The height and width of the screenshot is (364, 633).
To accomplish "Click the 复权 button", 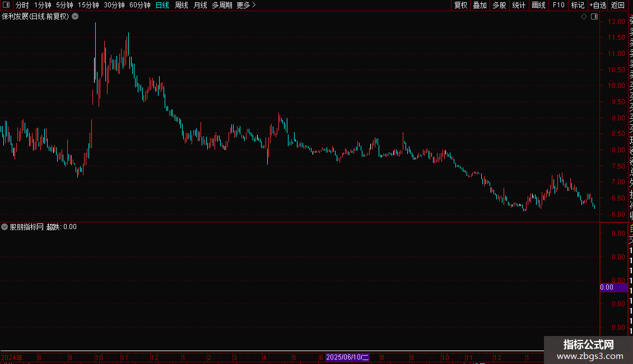I will [x=460, y=5].
